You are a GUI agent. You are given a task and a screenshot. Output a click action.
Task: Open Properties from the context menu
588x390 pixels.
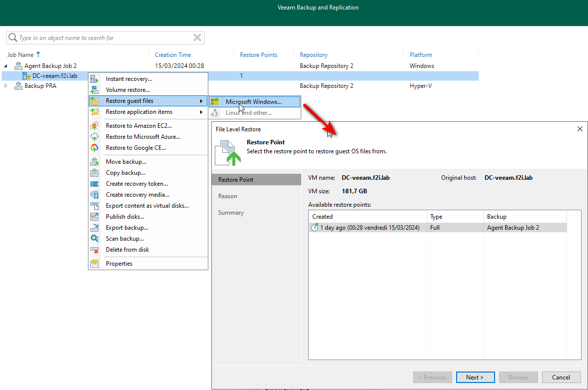pyautogui.click(x=148, y=264)
